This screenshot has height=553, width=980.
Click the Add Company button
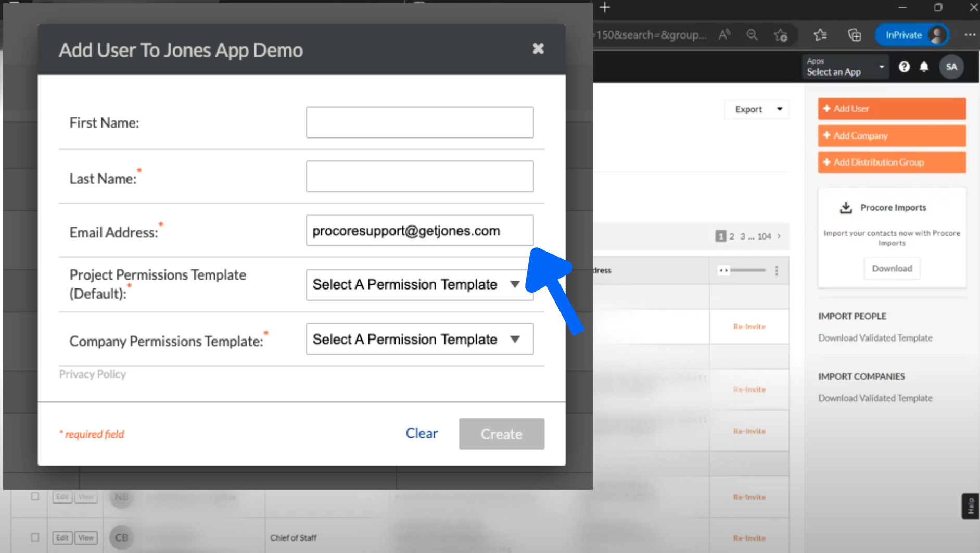892,136
